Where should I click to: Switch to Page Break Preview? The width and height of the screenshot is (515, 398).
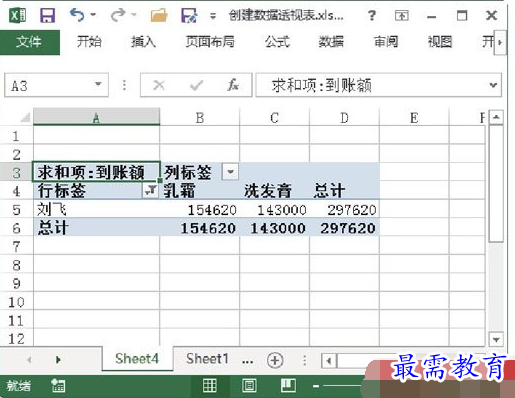(288, 386)
